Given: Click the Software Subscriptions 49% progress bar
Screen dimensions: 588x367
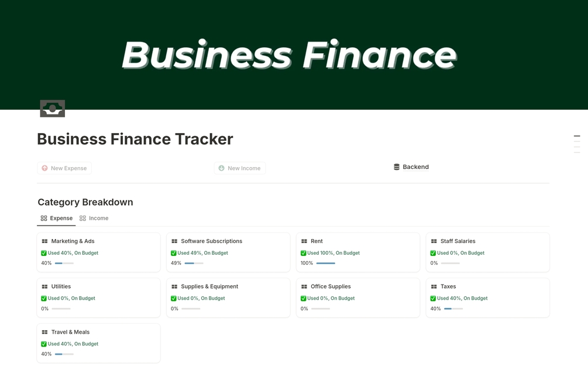Looking at the screenshot, I should click(194, 264).
